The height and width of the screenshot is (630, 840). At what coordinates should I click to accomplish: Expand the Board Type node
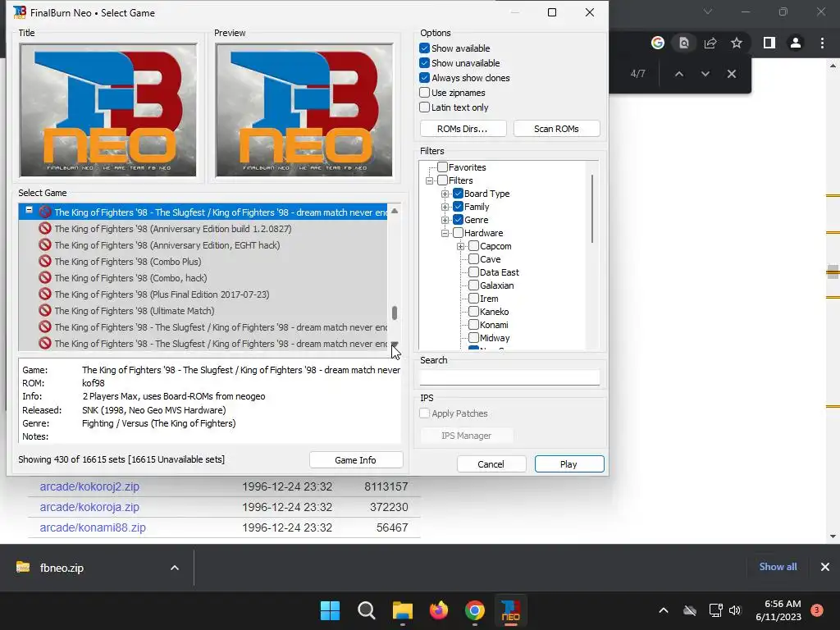(x=445, y=194)
